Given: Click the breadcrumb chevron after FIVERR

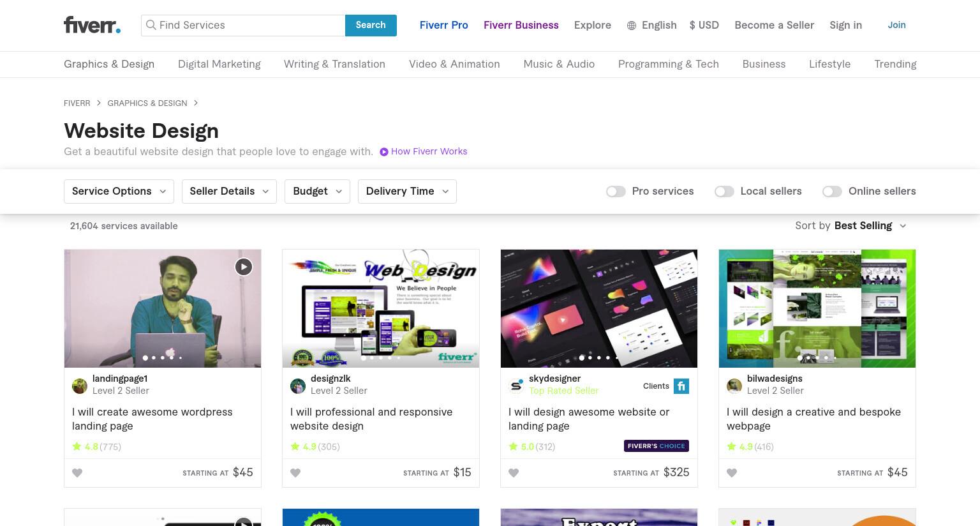Looking at the screenshot, I should point(99,103).
